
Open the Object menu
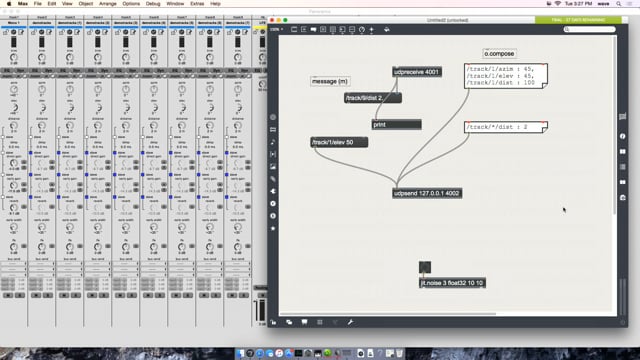[85, 4]
